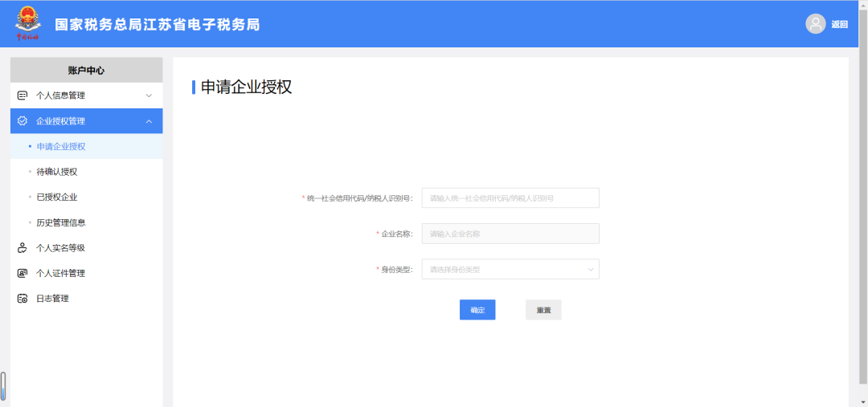Click the 返回 link at top right

point(839,24)
